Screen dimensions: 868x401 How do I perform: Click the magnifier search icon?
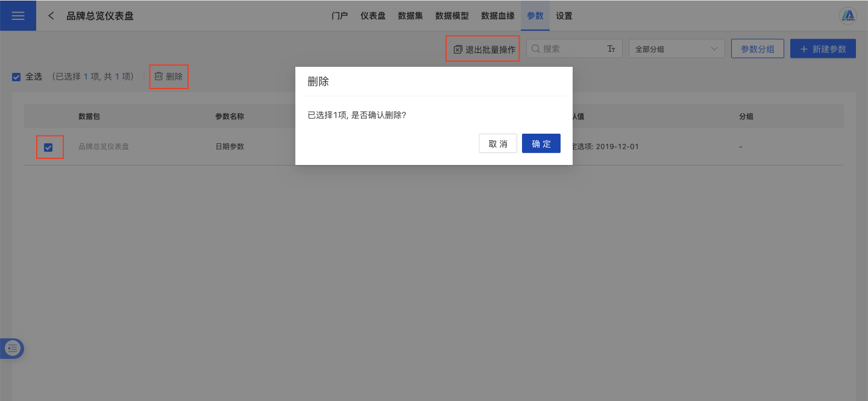pos(535,49)
